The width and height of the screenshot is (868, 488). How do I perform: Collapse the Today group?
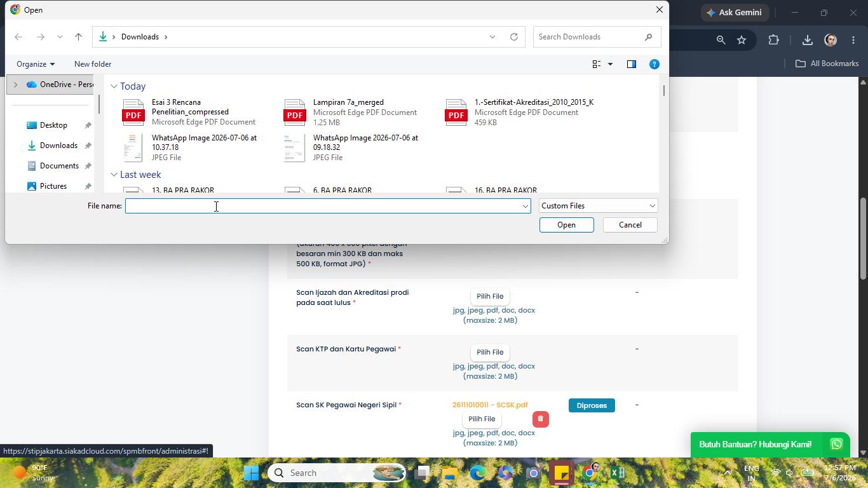click(114, 86)
